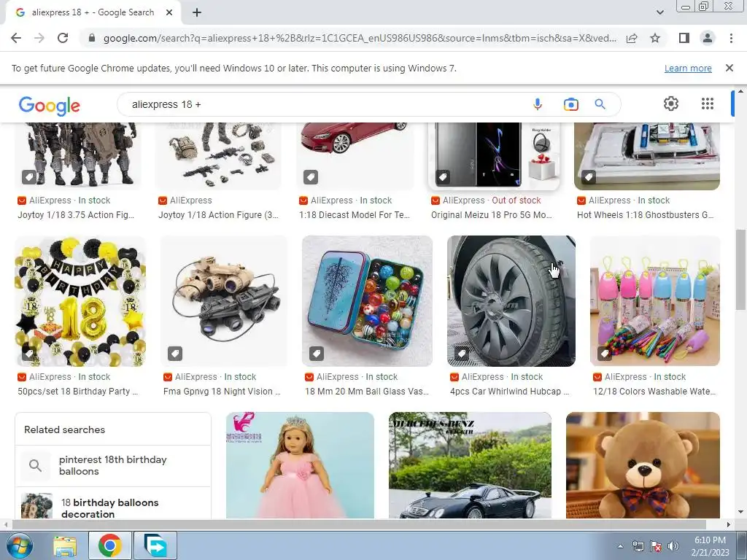This screenshot has width=747, height=560.
Task: Open the glass marbles tin thumbnail
Action: pos(368,301)
